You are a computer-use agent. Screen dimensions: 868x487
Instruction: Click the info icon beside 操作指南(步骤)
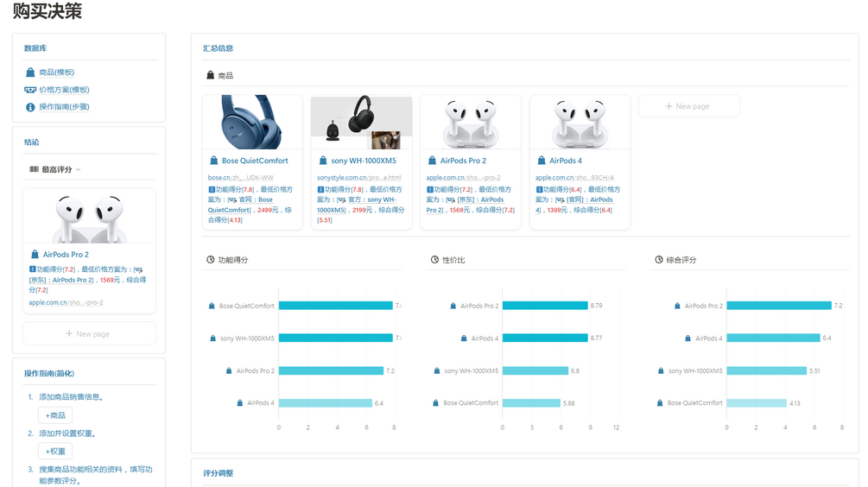pyautogui.click(x=30, y=107)
